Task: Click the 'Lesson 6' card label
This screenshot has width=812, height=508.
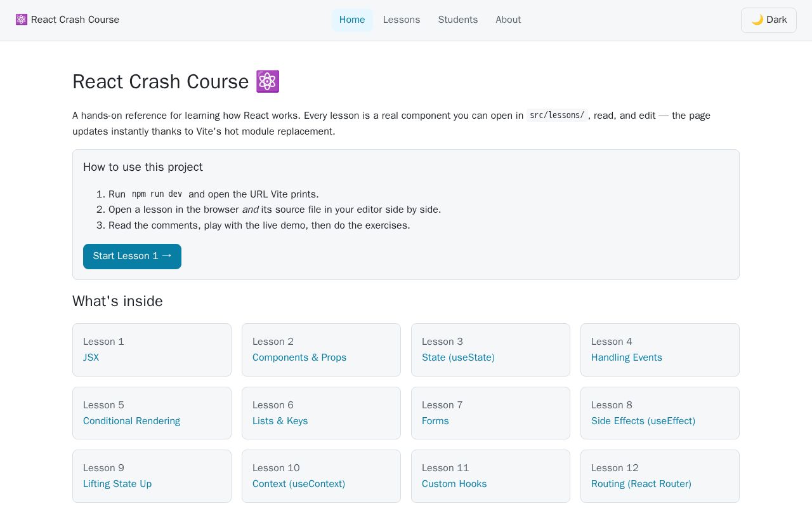Action: pos(273,405)
